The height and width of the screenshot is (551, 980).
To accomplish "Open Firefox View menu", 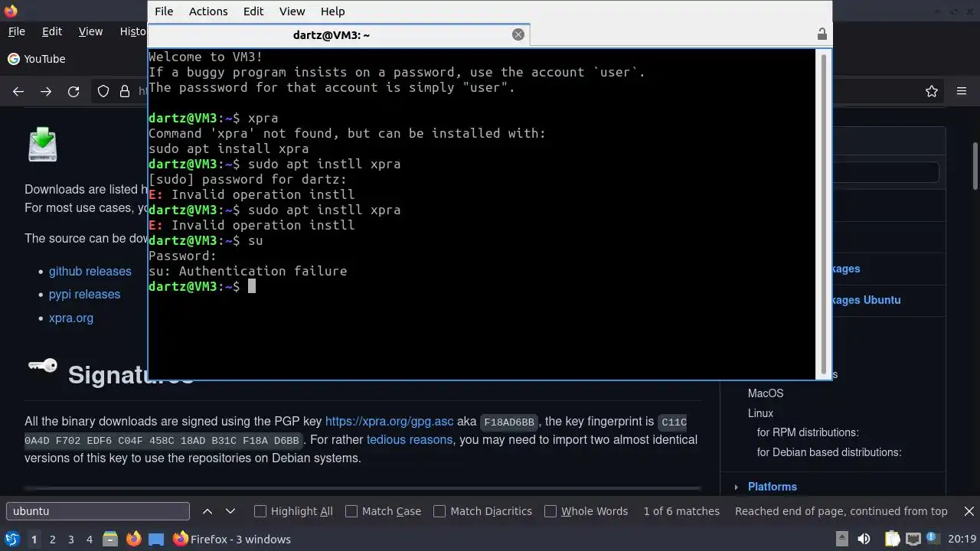I will tap(90, 31).
